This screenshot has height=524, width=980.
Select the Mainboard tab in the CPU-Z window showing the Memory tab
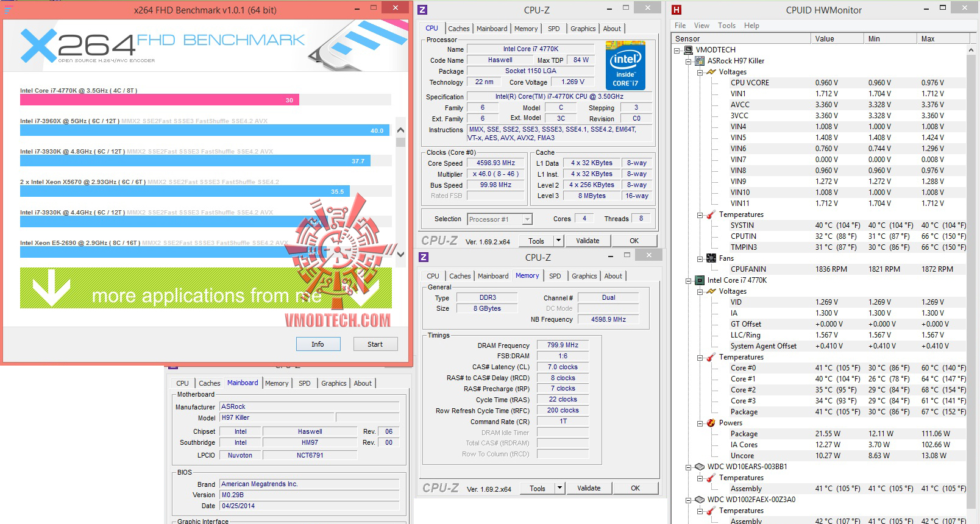click(493, 276)
